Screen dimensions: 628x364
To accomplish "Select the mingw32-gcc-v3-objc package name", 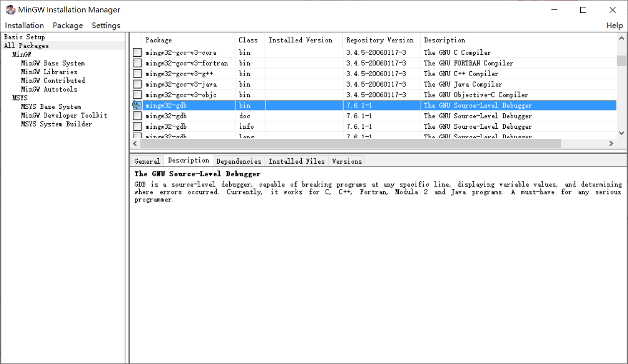I will (180, 95).
